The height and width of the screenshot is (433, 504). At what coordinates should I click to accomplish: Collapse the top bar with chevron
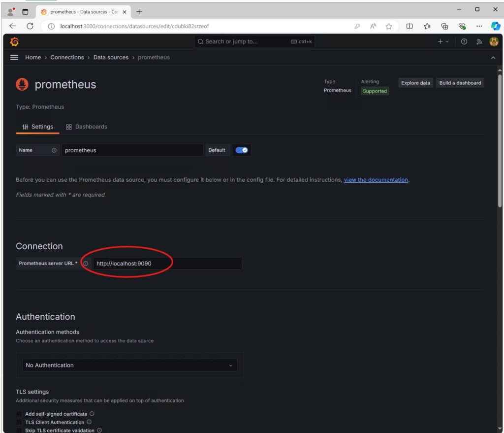tap(493, 58)
